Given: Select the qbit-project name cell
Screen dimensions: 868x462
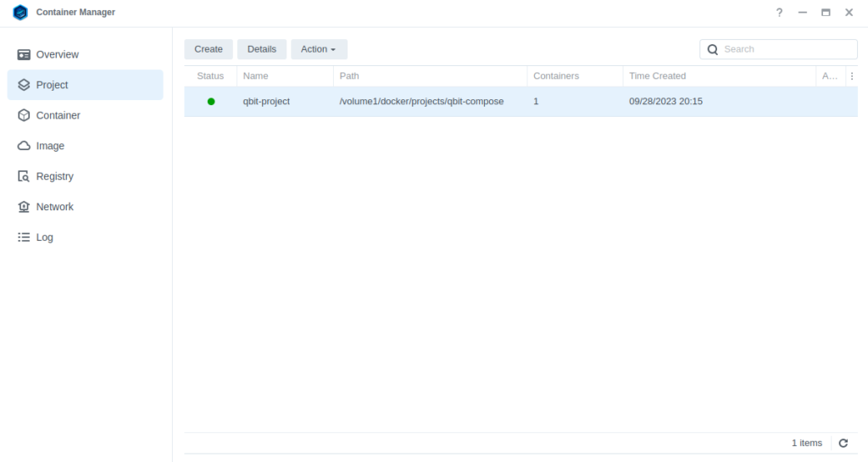Looking at the screenshot, I should click(x=266, y=101).
